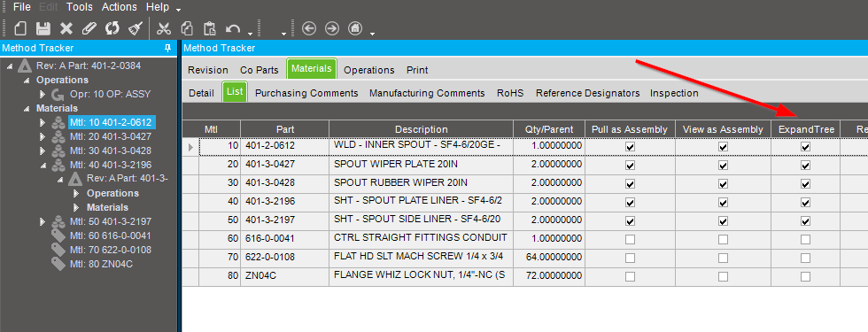This screenshot has width=868, height=332.
Task: Open the Tools menu
Action: point(80,7)
